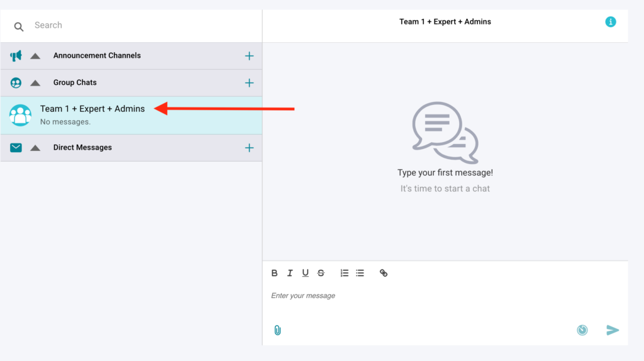
Task: Collapse the Group Chats section
Action: (35, 83)
